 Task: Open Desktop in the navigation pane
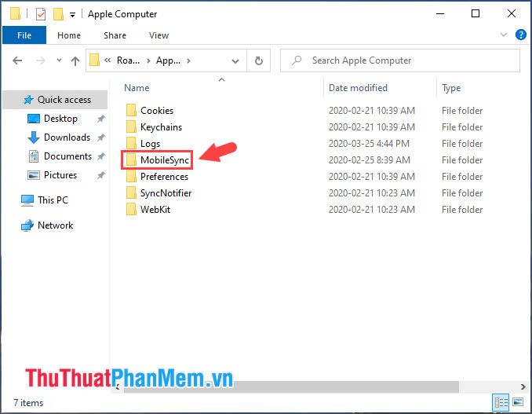60,119
